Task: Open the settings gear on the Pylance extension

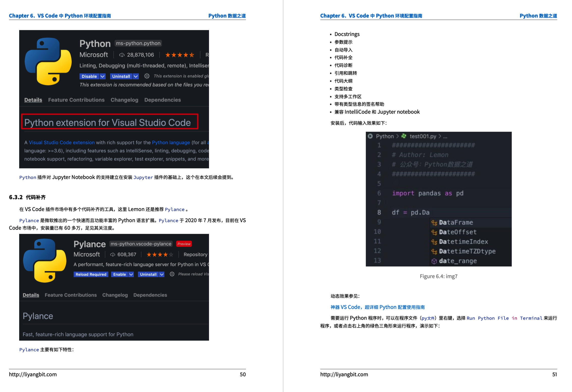Action: [x=172, y=274]
